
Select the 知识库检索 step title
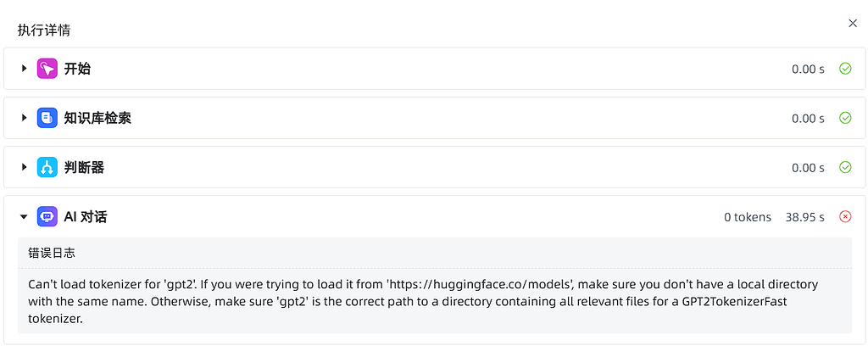pyautogui.click(x=97, y=118)
